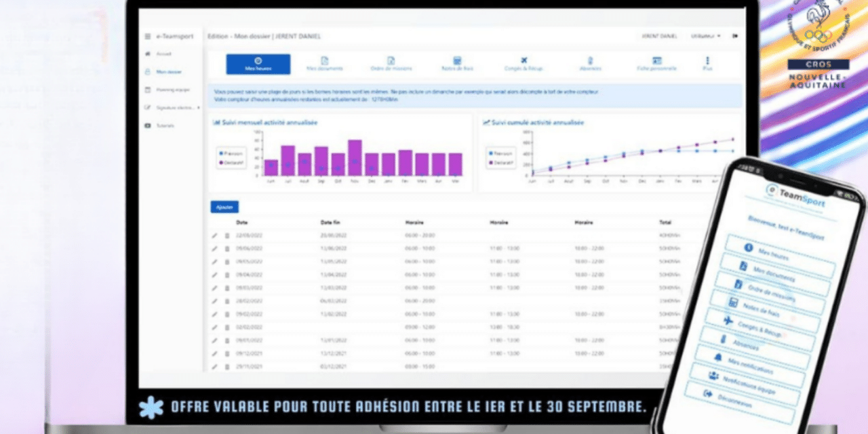Click Suivi mensuel activité annualisée heading
868x434 pixels.
pos(265,122)
